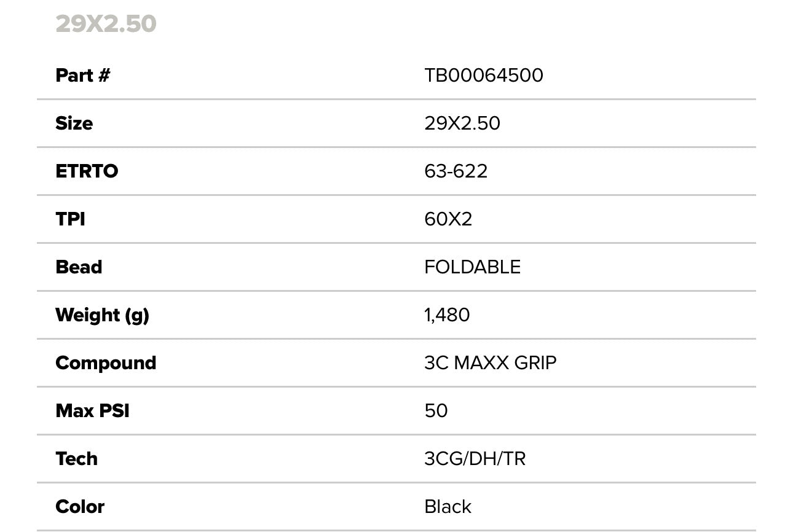
Task: Click the Bead row label
Action: click(79, 267)
